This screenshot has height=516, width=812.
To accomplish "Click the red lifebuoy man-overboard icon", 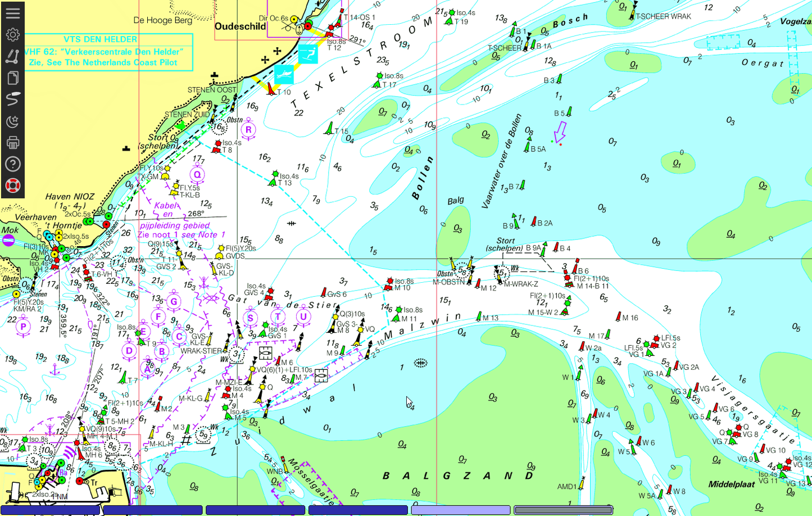I will tap(12, 185).
